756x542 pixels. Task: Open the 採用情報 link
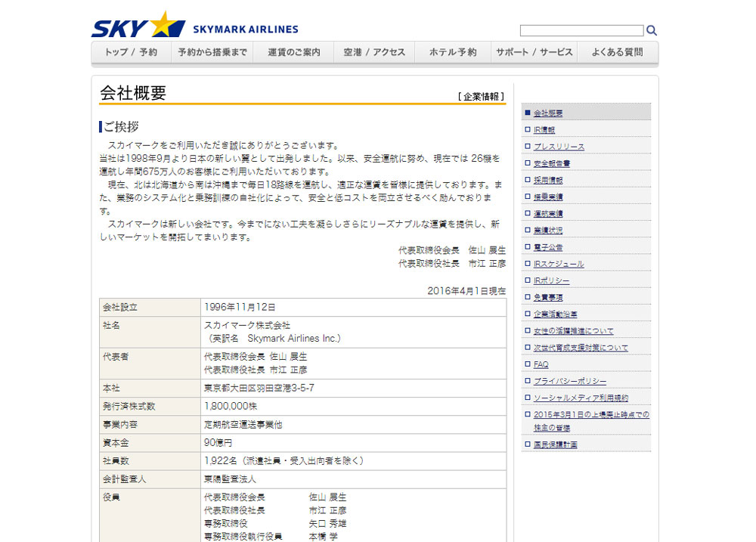tap(547, 180)
